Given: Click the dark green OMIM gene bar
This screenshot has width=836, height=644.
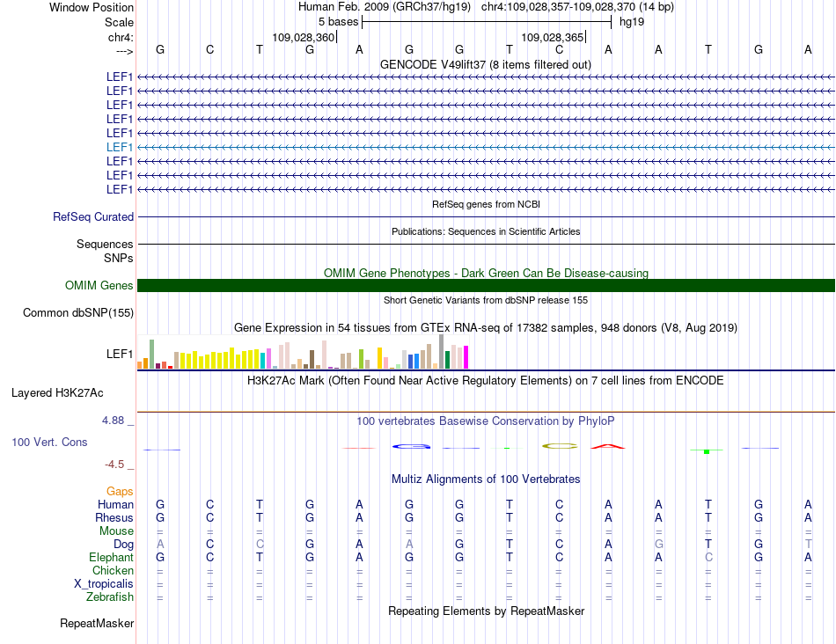Looking at the screenshot, I should 486,285.
